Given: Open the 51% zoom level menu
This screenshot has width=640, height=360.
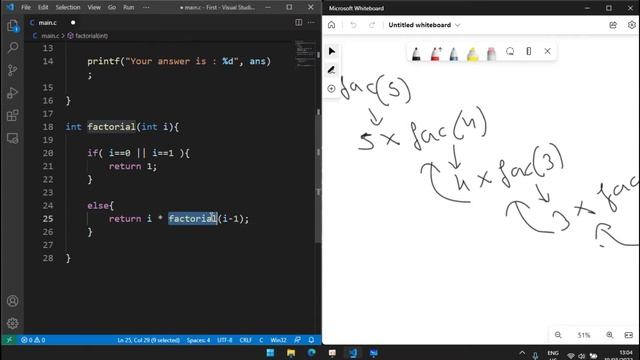Looking at the screenshot, I should (x=584, y=335).
